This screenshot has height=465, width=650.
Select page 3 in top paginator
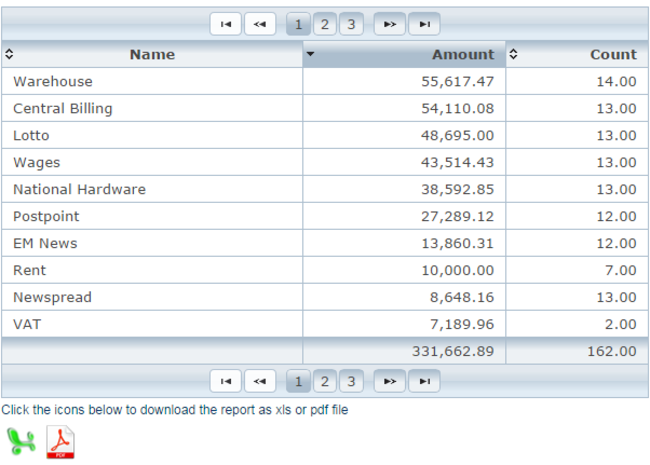[x=351, y=24]
